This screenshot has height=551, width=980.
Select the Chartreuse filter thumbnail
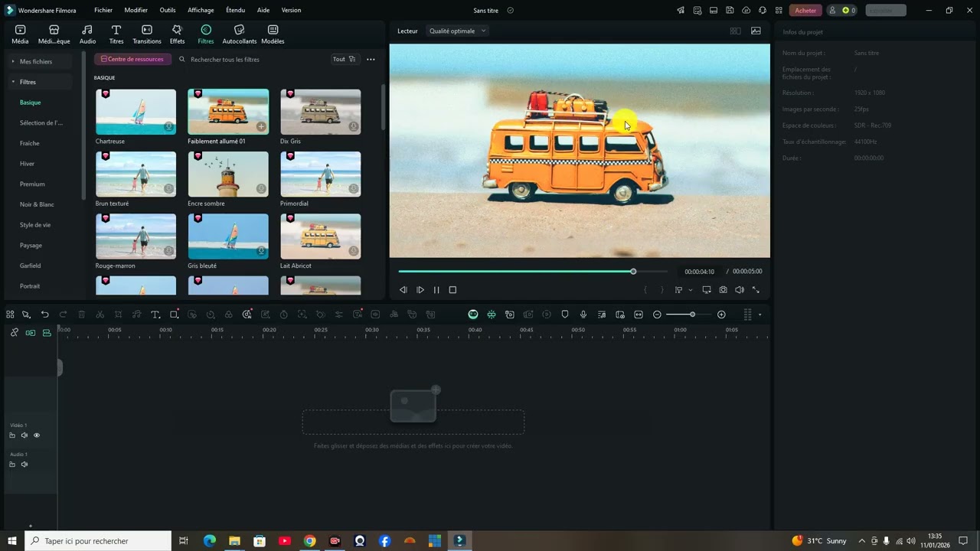click(136, 112)
